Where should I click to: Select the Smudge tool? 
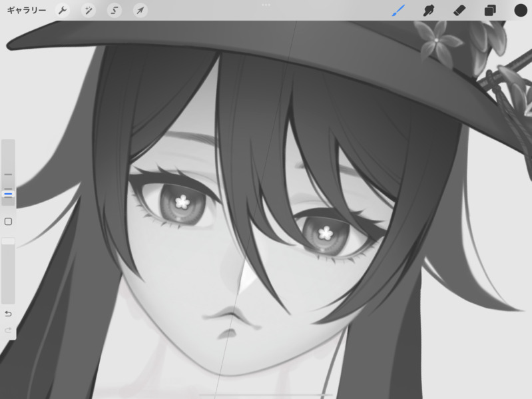(x=429, y=10)
